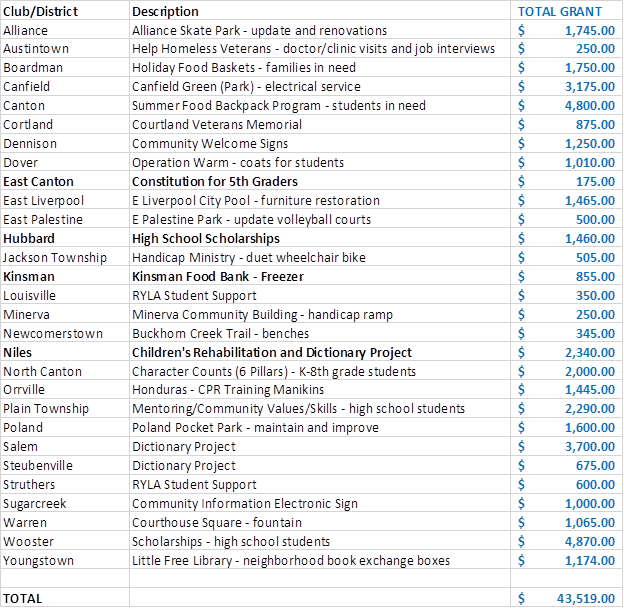Select the Canton Summer Food Backpack Program description
Viewport: 624px width, 608px height.
(279, 106)
